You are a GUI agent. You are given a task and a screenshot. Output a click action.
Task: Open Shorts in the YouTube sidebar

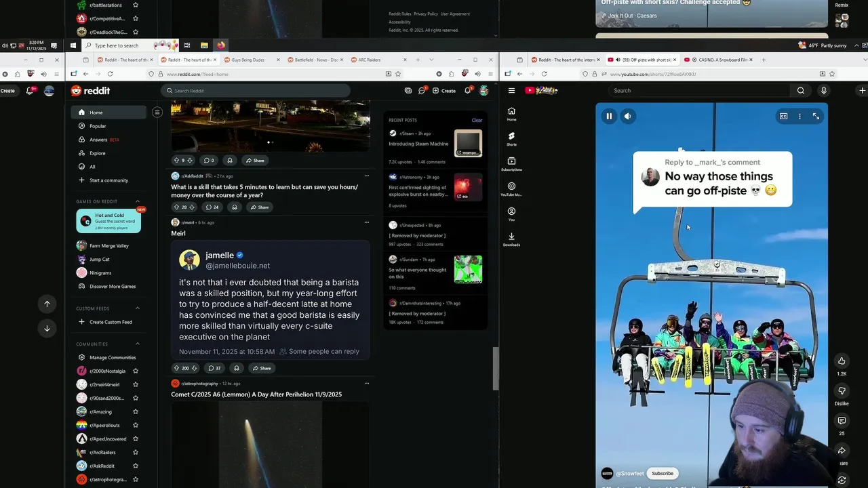pyautogui.click(x=511, y=139)
